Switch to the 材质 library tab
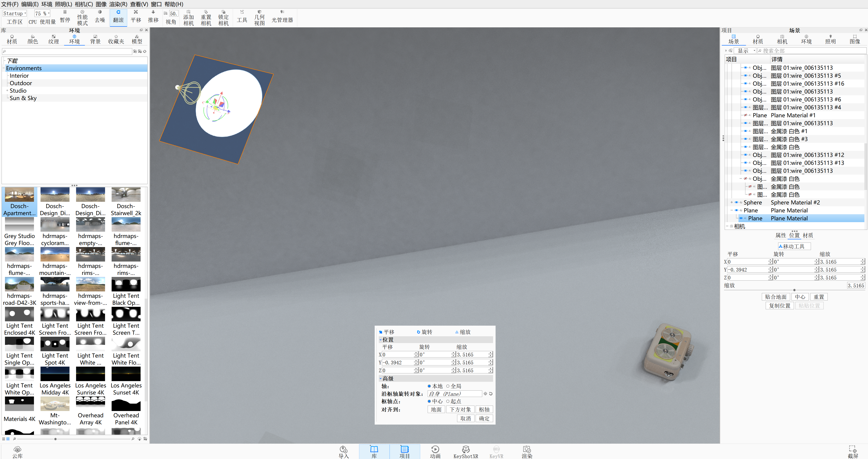The width and height of the screenshot is (868, 459). 12,39
